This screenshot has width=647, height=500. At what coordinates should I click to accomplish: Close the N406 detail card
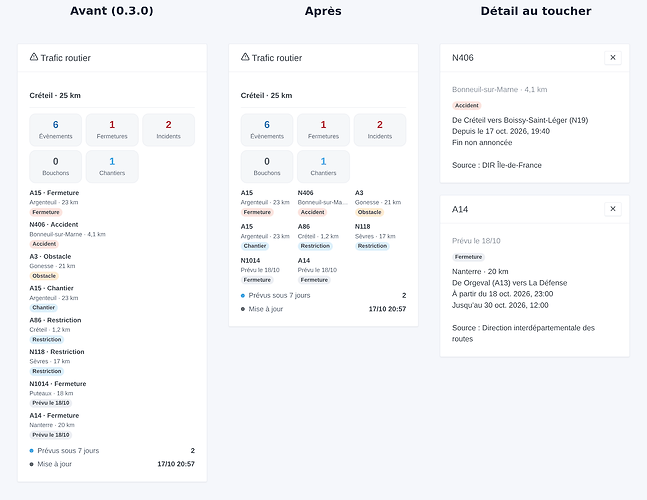[613, 58]
